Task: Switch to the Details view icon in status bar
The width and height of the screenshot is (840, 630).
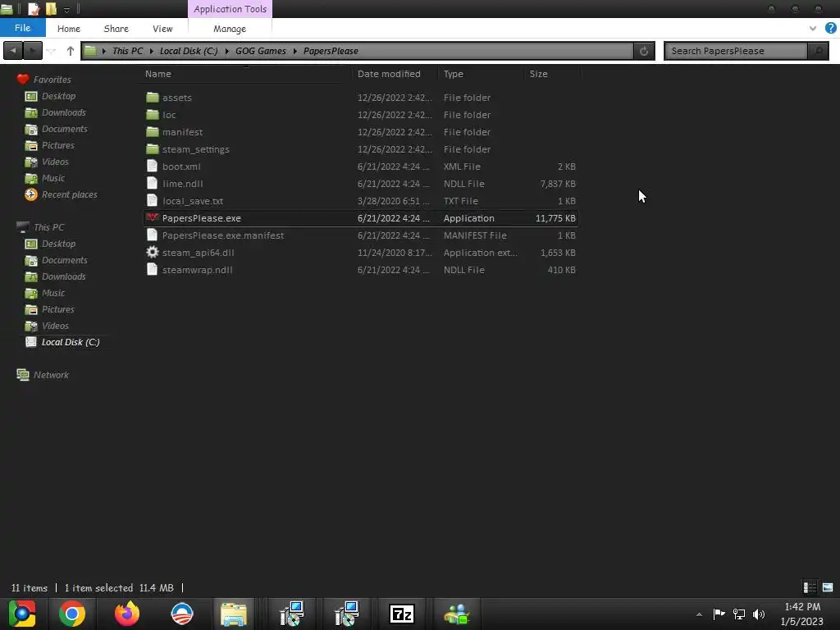Action: click(x=810, y=587)
